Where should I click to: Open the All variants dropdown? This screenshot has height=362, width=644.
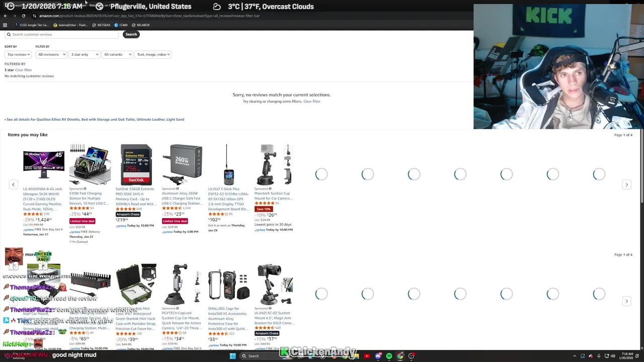117,54
